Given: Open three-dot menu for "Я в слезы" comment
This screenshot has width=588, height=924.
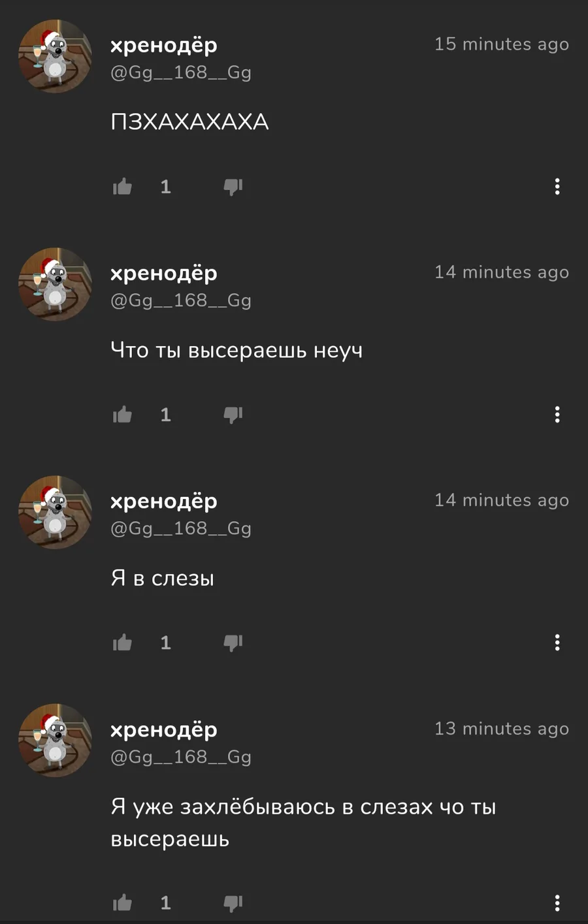Looking at the screenshot, I should [557, 643].
